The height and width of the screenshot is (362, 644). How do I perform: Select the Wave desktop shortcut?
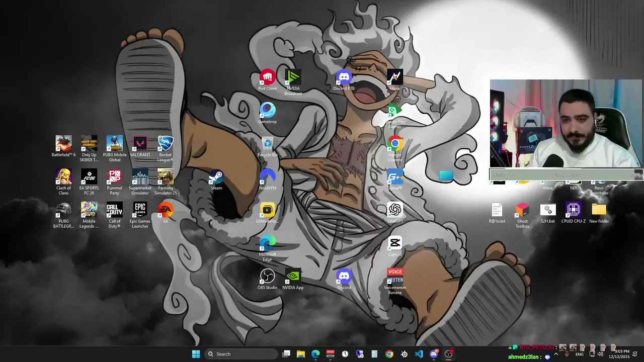548,187
